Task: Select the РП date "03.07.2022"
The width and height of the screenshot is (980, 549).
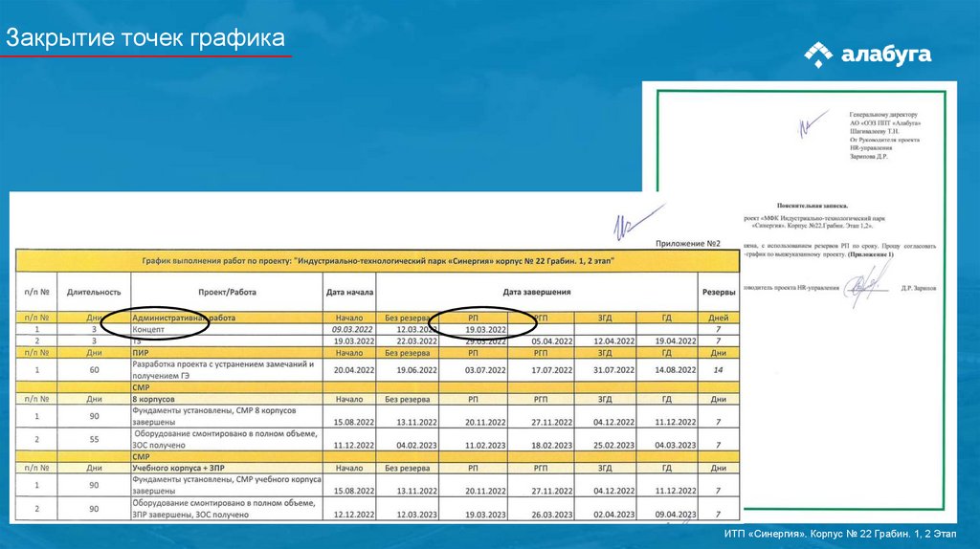Action: [485, 370]
